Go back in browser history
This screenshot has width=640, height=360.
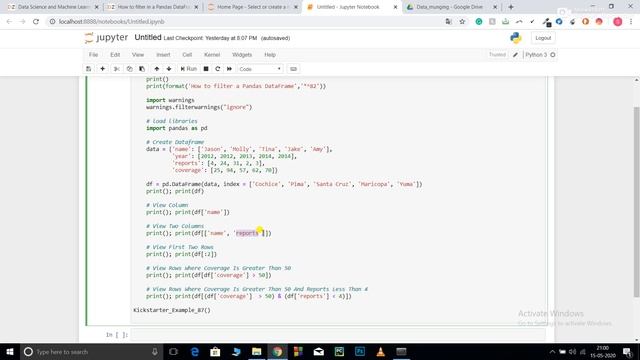coord(9,22)
